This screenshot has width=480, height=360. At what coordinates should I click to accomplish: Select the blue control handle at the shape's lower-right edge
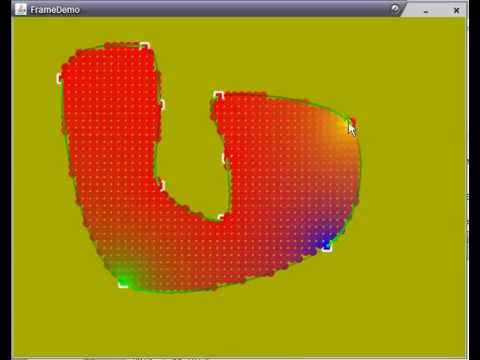[327, 246]
